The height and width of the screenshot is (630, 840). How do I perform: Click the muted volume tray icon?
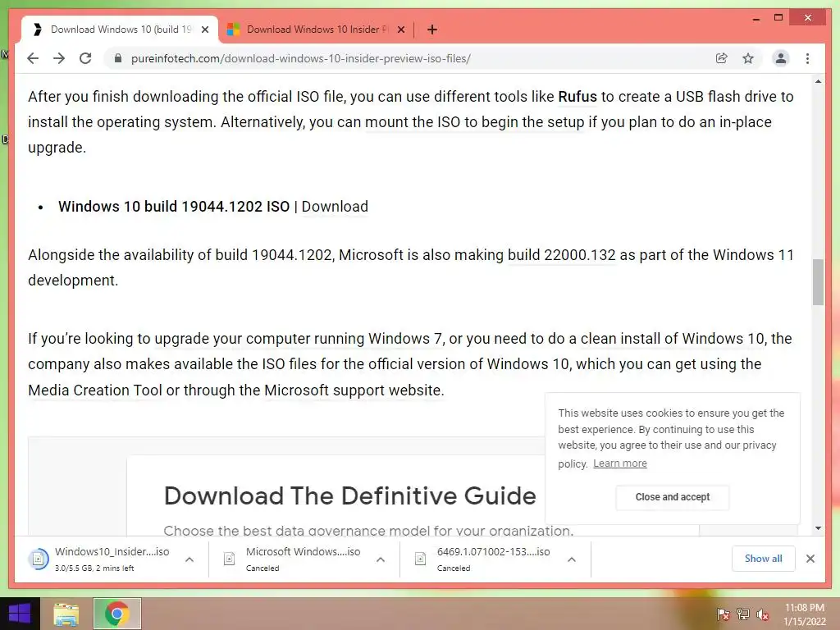click(763, 614)
